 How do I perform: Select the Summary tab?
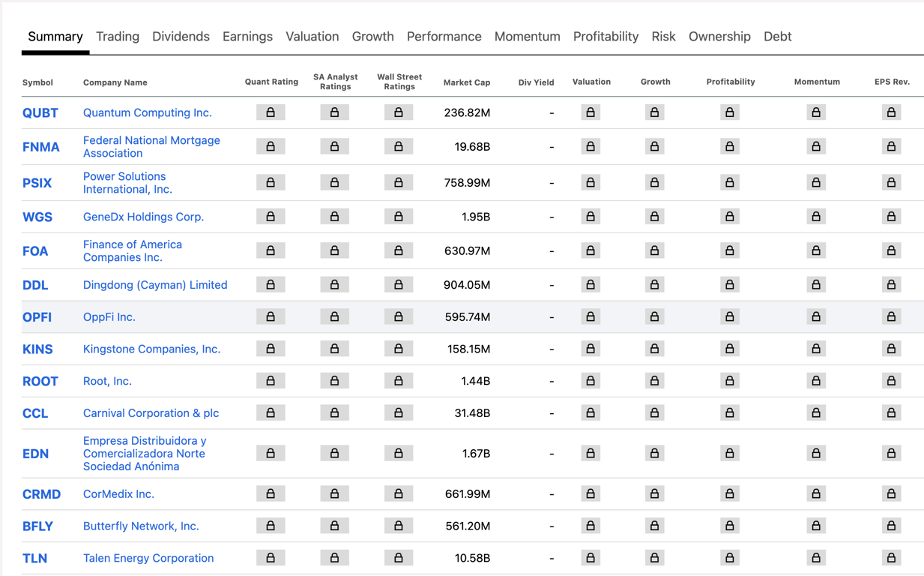[55, 37]
